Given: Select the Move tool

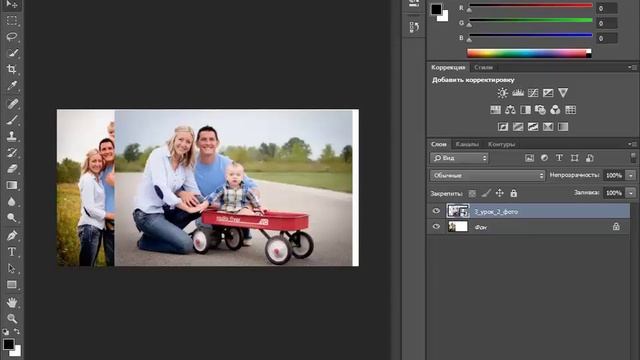Looking at the screenshot, I should point(12,4).
